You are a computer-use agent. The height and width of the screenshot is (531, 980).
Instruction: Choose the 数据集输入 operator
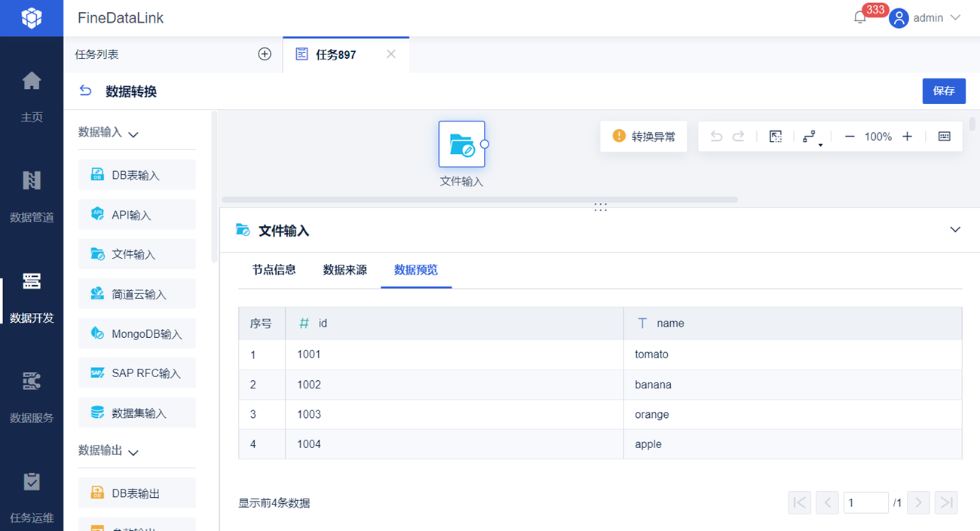click(x=137, y=413)
